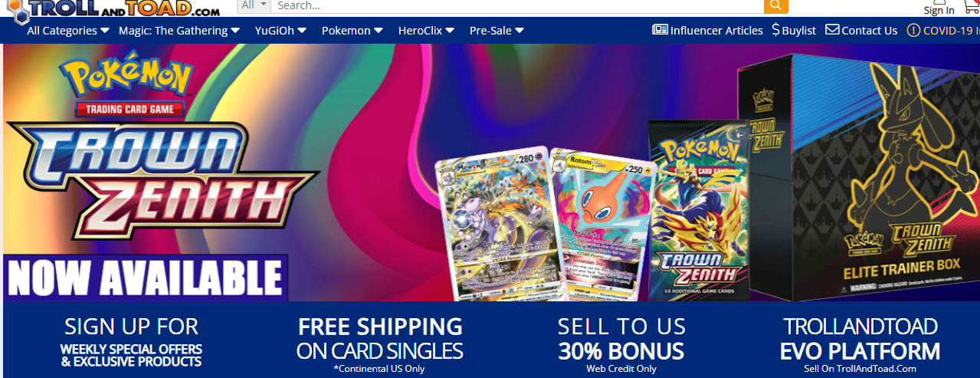
Task: Click into the Search text field
Action: (x=517, y=5)
